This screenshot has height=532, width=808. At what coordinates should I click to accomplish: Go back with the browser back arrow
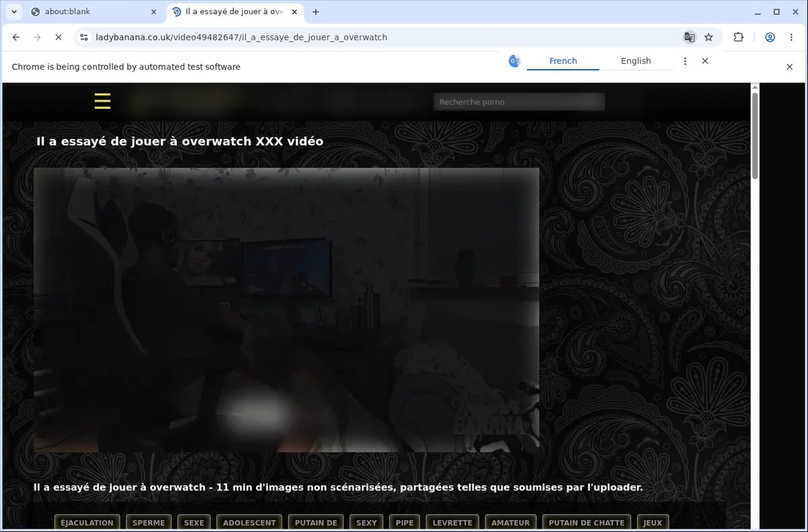click(16, 37)
